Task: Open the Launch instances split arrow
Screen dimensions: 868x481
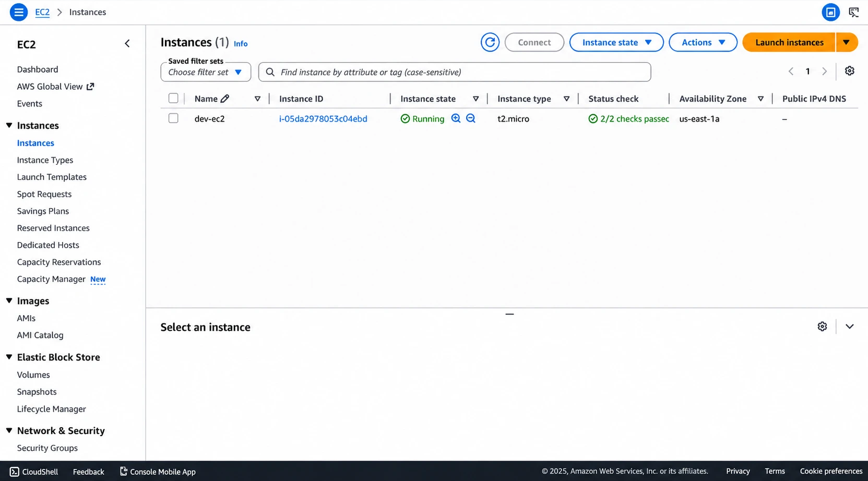Action: (x=847, y=42)
